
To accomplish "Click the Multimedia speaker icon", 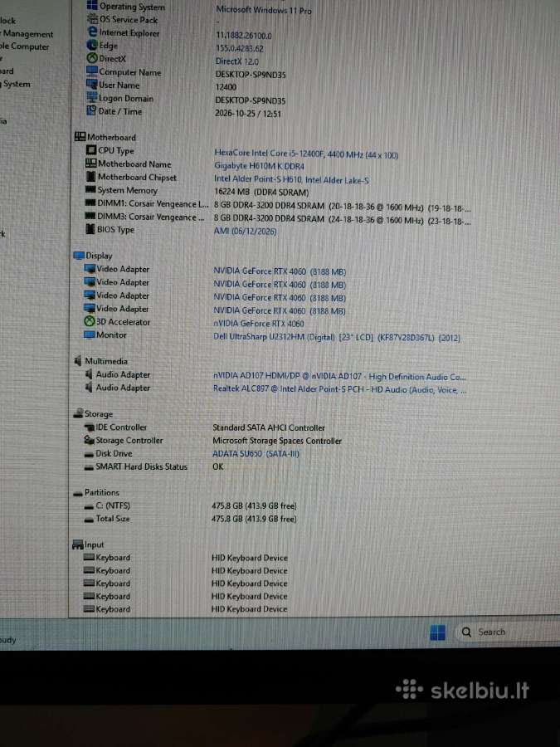I will click(x=78, y=361).
